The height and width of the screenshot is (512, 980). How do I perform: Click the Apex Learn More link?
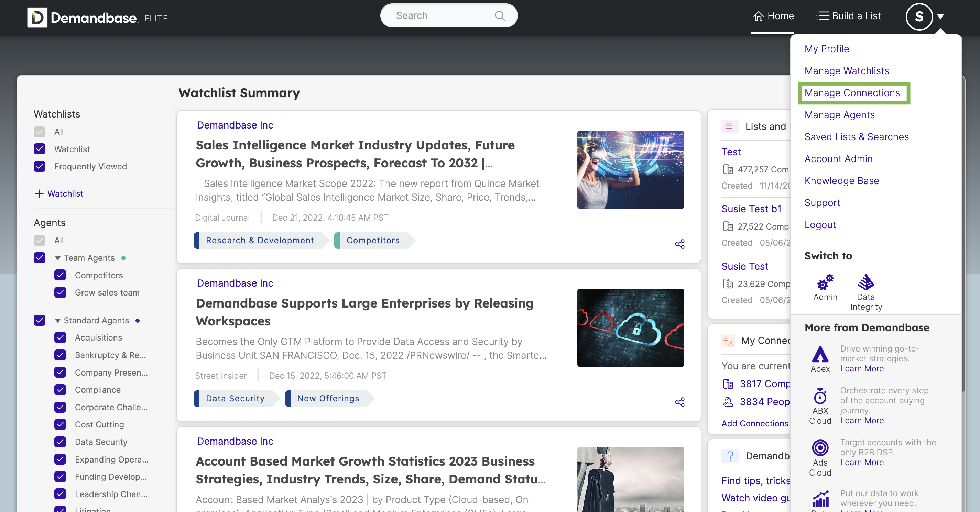click(x=862, y=369)
